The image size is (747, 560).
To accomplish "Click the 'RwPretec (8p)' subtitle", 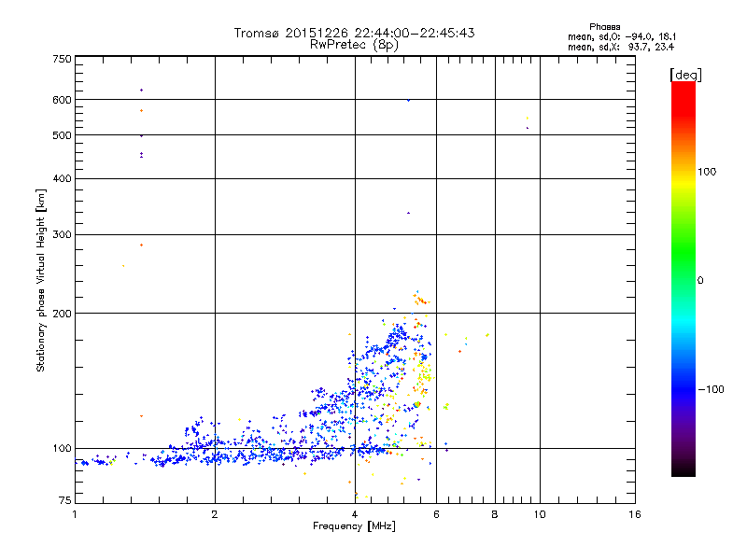I will (x=354, y=45).
